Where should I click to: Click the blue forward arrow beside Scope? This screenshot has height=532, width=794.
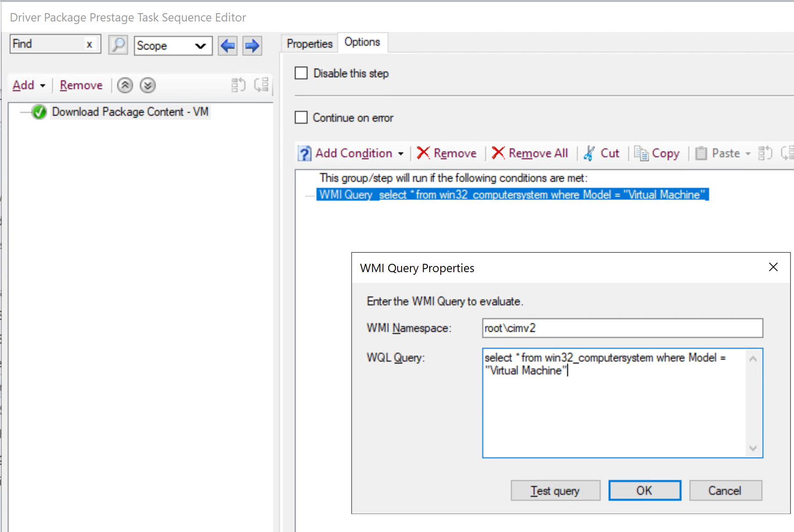click(x=252, y=46)
